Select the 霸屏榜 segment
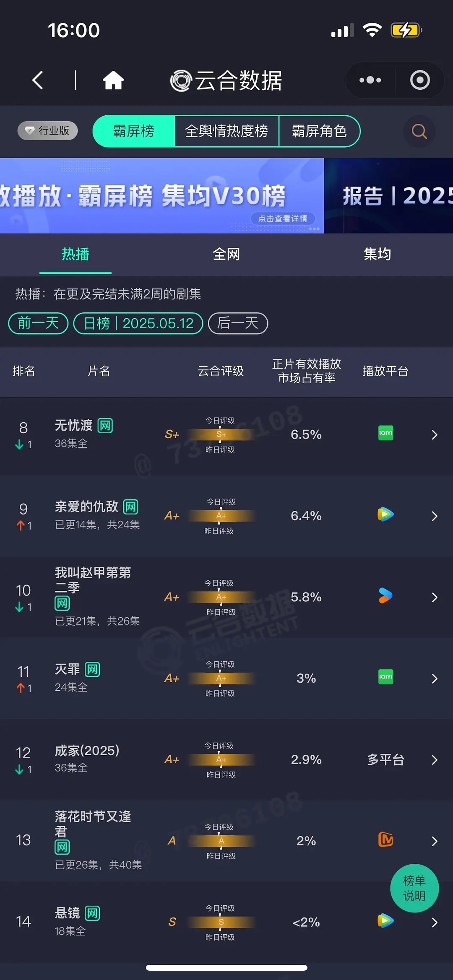This screenshot has width=453, height=980. point(133,131)
